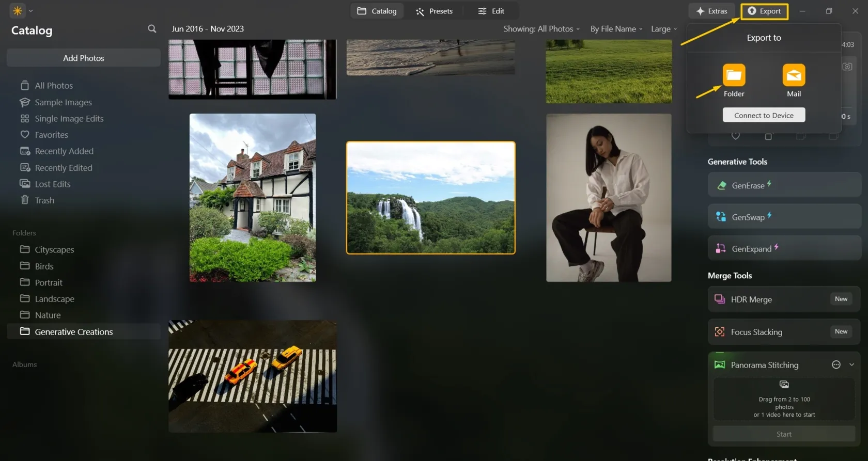
Task: Click the Connect to Device button
Action: [x=764, y=115]
